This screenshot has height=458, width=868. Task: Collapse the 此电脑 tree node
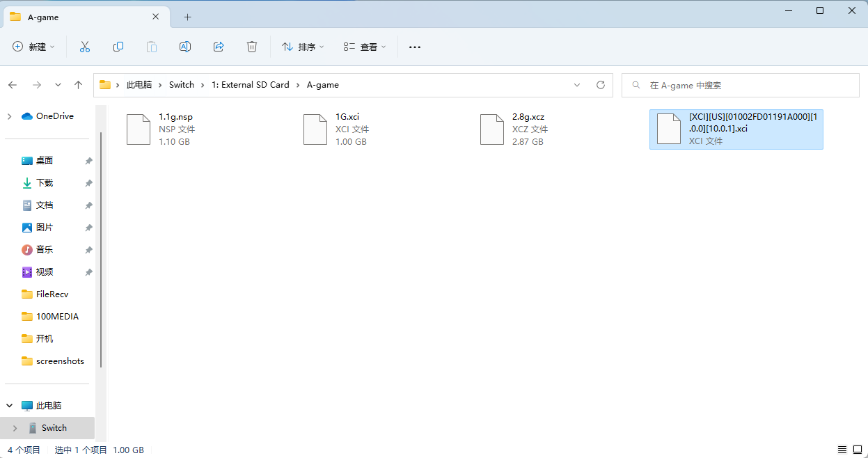point(9,405)
